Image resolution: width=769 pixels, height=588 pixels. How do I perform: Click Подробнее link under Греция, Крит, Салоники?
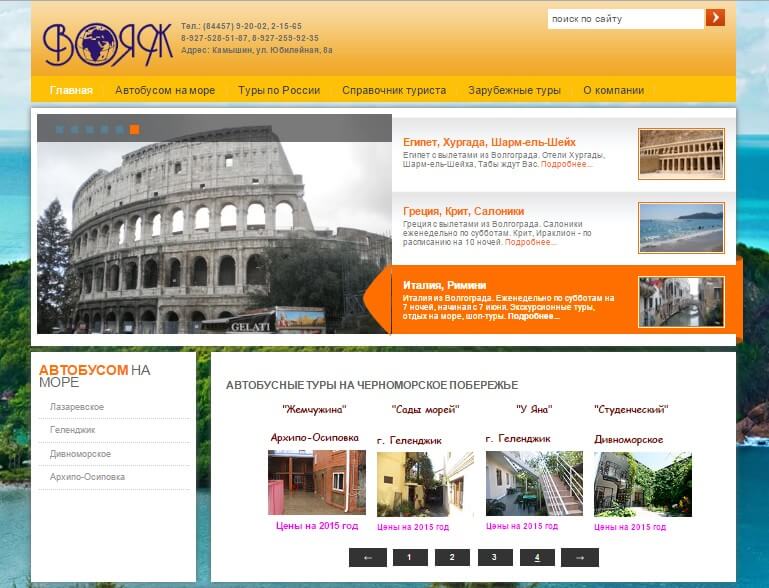point(530,242)
